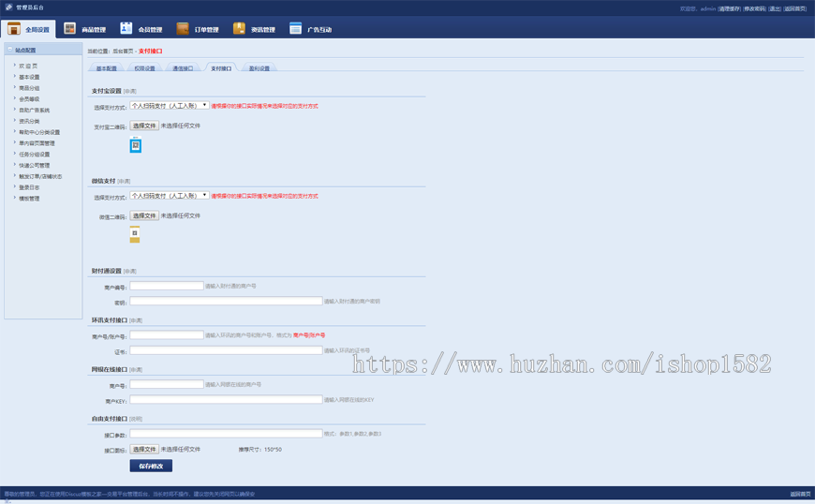
Task: Open 会员管理 via its ID card icon
Action: 126,29
